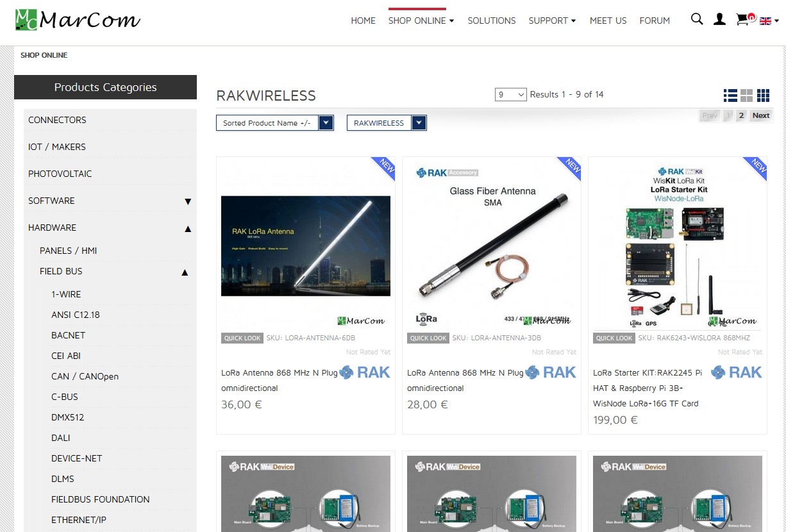Select the ANSI C12.18 category
The width and height of the screenshot is (786, 532).
76,315
